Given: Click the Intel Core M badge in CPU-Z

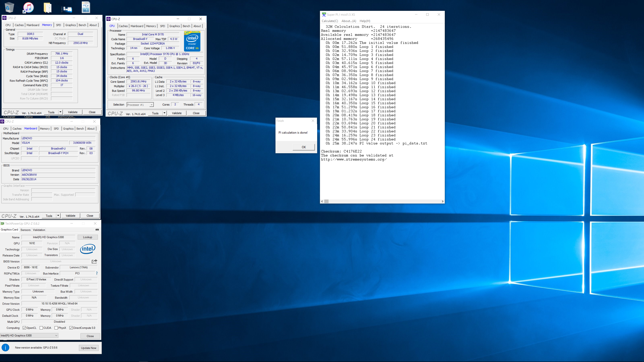Looking at the screenshot, I should (192, 41).
